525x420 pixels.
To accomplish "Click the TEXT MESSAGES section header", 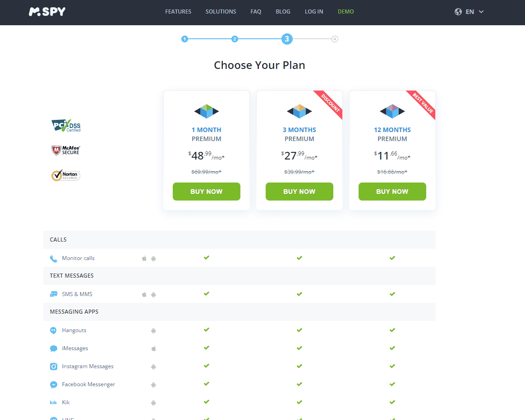I will click(x=239, y=276).
